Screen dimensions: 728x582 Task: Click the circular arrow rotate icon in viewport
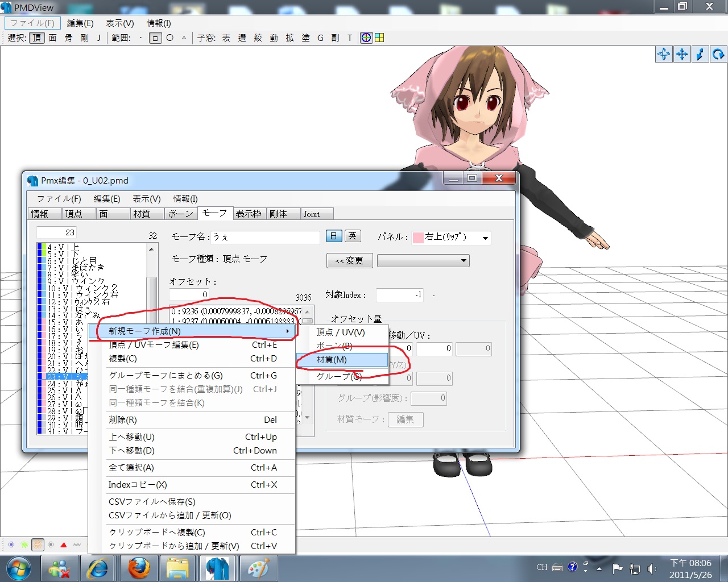(x=718, y=54)
